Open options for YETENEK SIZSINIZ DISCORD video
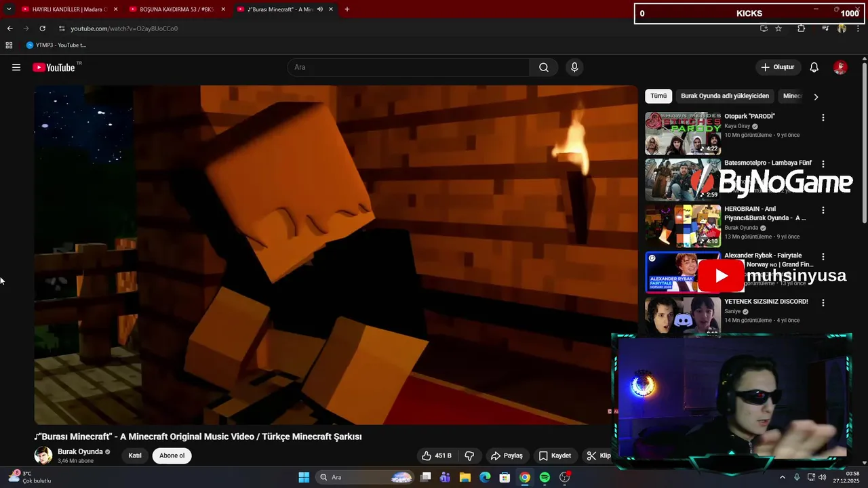Screen dimensions: 868x488 coord(823,303)
